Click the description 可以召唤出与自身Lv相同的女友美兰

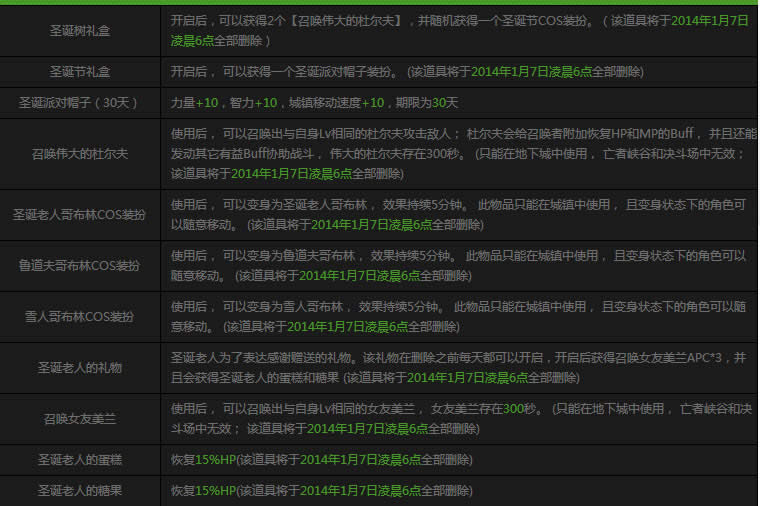(x=461, y=419)
